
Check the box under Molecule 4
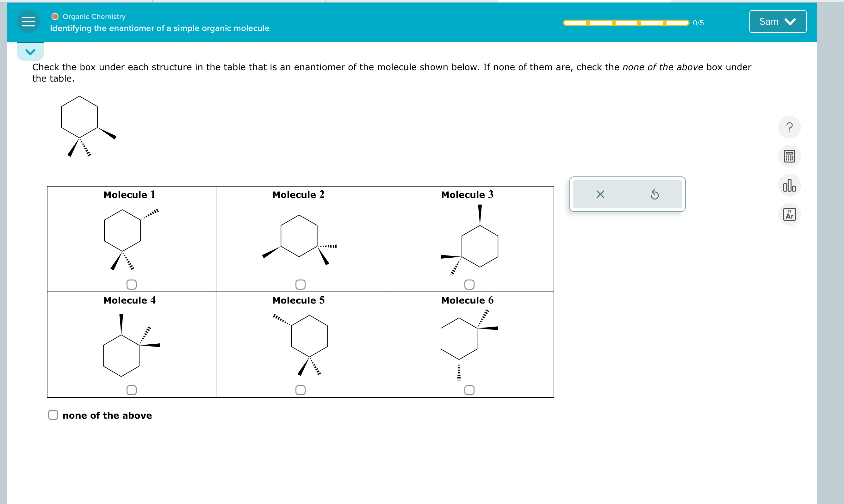click(x=131, y=390)
